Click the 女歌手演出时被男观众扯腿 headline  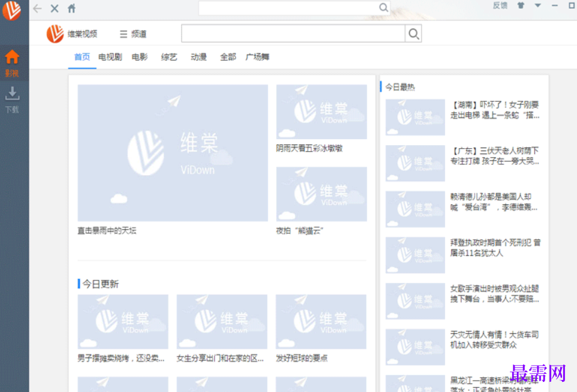(495, 294)
